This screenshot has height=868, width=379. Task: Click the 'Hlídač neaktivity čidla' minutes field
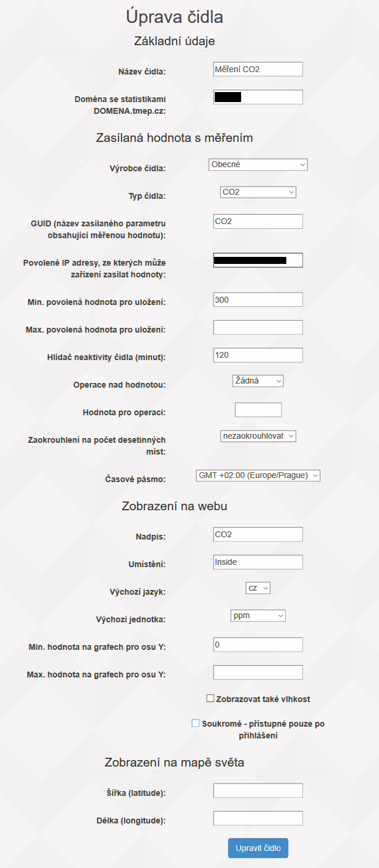click(258, 355)
